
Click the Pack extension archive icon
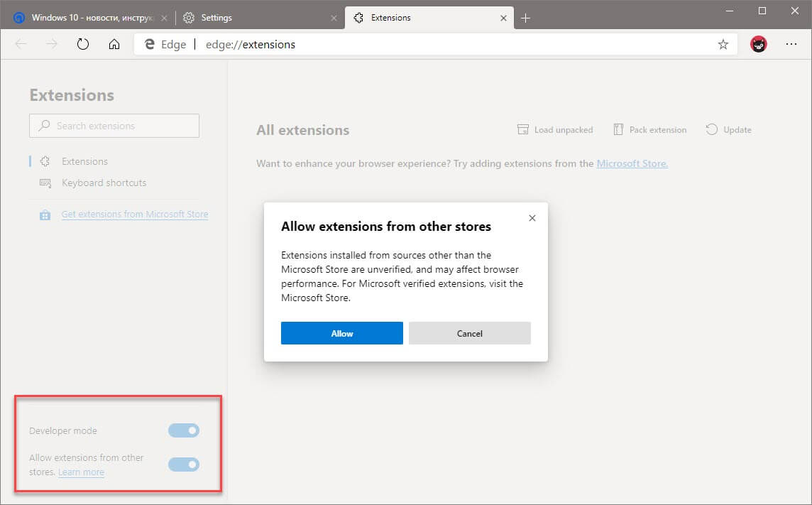pos(618,129)
